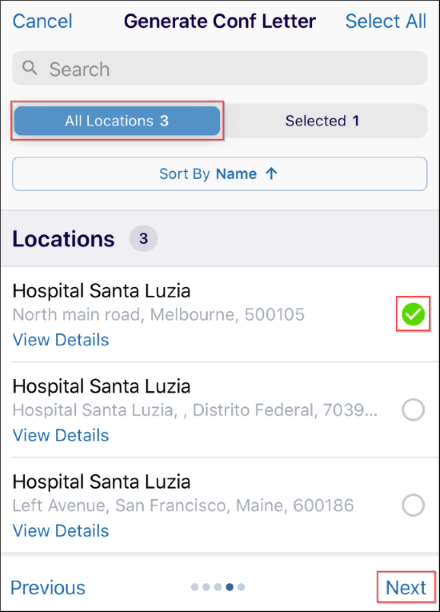Select the Distrito Federal location radio circle
The image size is (440, 612).
[x=413, y=410]
